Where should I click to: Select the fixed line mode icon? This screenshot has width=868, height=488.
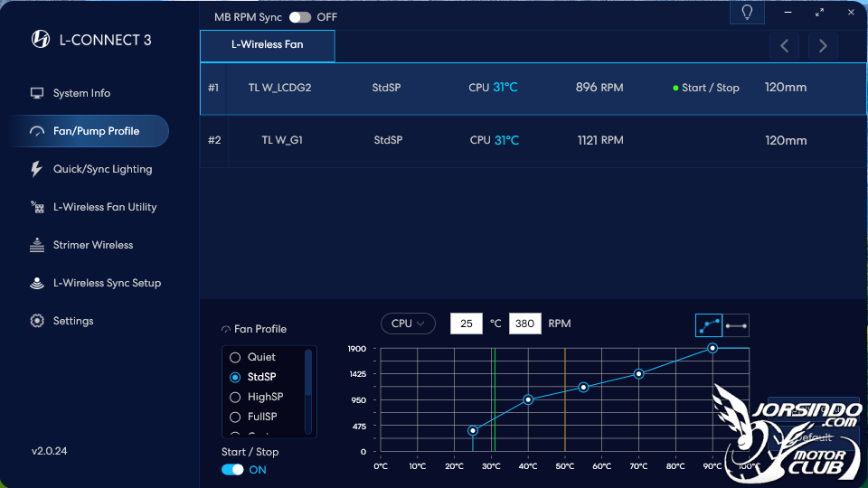point(736,325)
